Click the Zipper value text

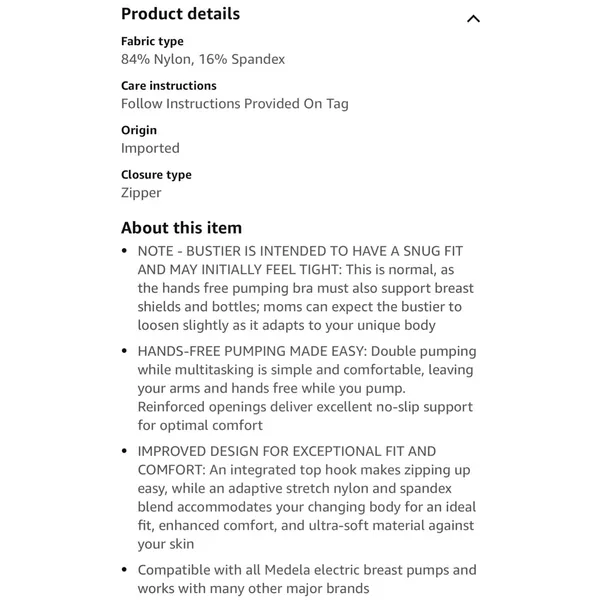click(141, 193)
